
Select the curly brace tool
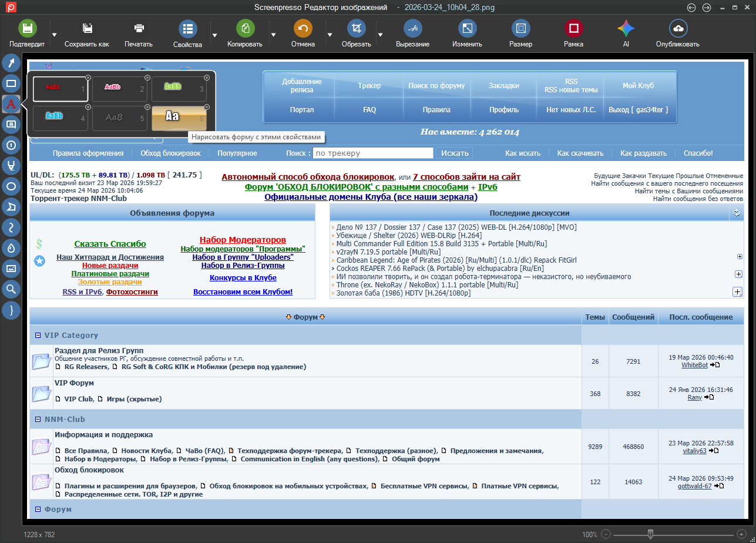[11, 310]
